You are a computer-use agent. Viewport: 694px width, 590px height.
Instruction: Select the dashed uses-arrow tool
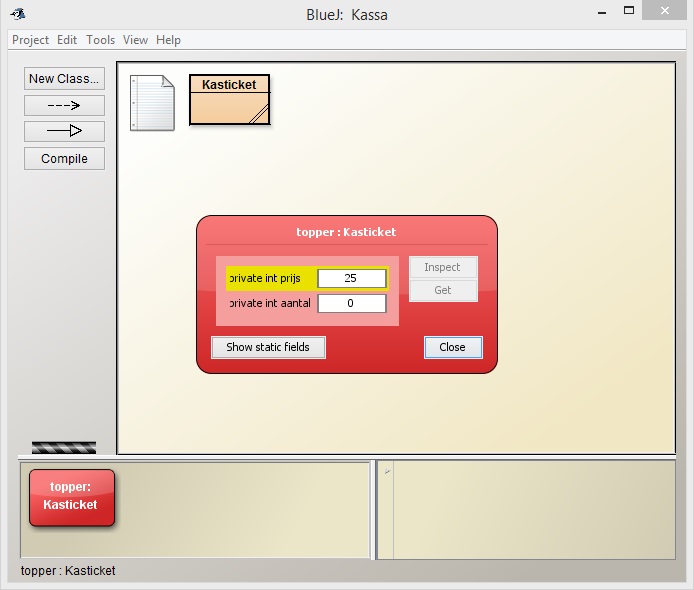[x=64, y=105]
